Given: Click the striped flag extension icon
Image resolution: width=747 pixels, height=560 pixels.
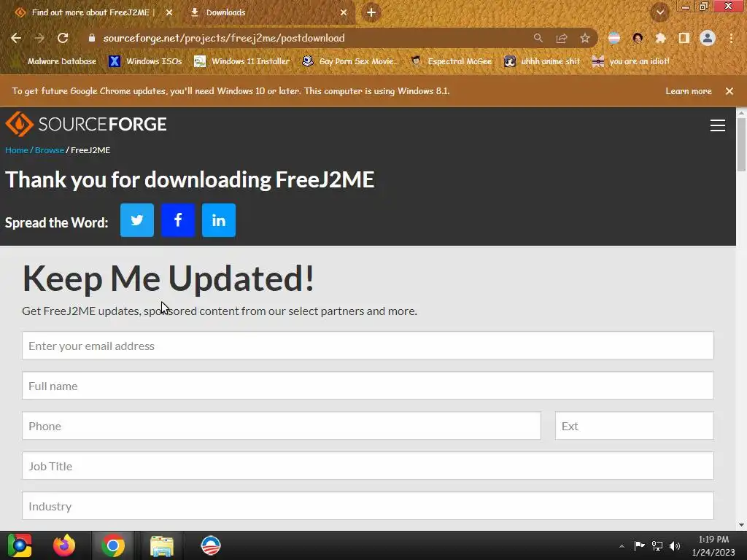Looking at the screenshot, I should pos(614,38).
